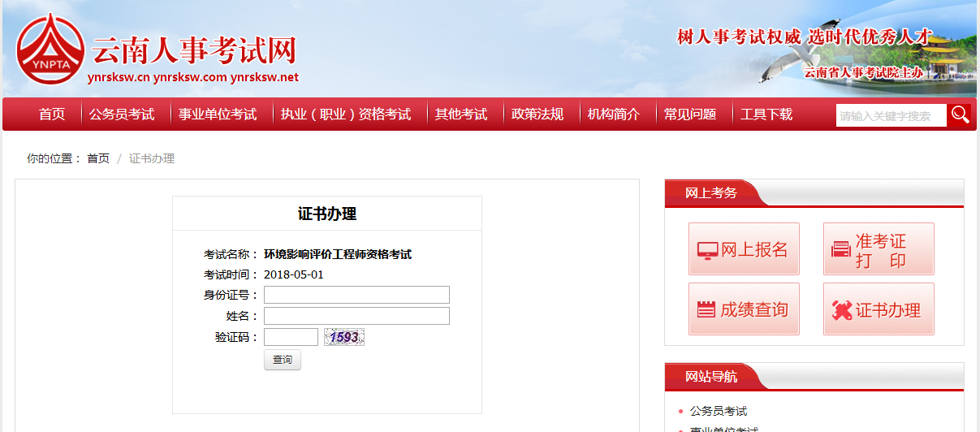
Task: Open 准考证打印 admission ticket printing tile
Action: coord(879,249)
